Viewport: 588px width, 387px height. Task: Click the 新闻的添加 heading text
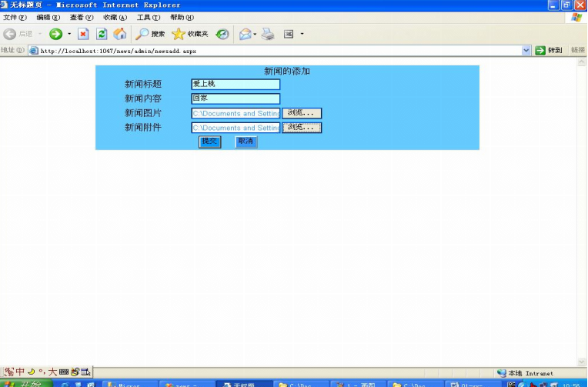click(x=287, y=72)
